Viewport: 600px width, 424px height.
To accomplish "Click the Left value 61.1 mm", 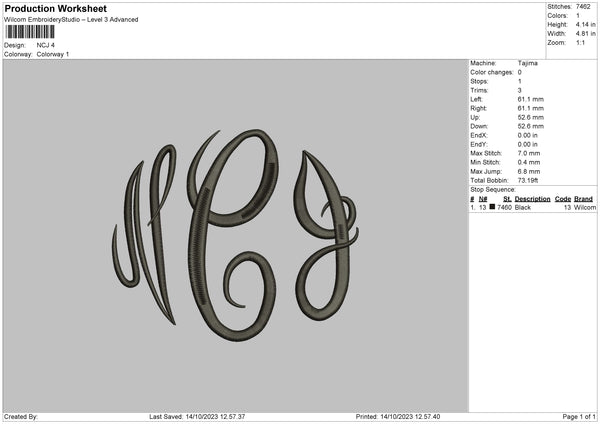I will 531,99.
